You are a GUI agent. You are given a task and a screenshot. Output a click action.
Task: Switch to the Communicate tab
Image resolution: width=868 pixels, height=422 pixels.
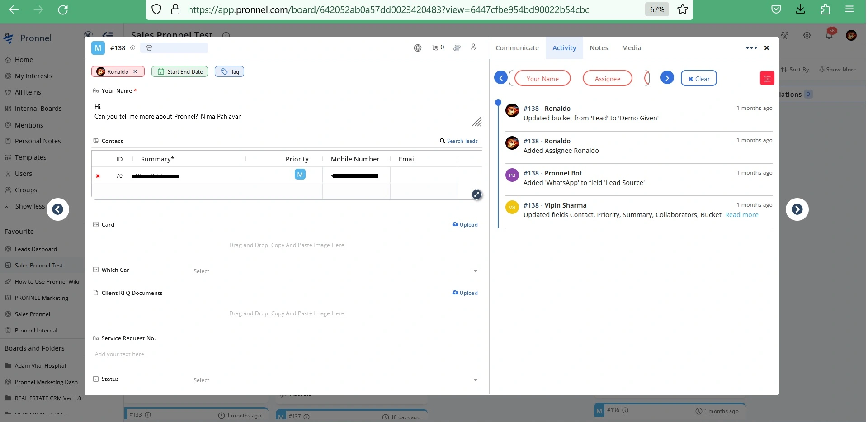[x=517, y=48]
